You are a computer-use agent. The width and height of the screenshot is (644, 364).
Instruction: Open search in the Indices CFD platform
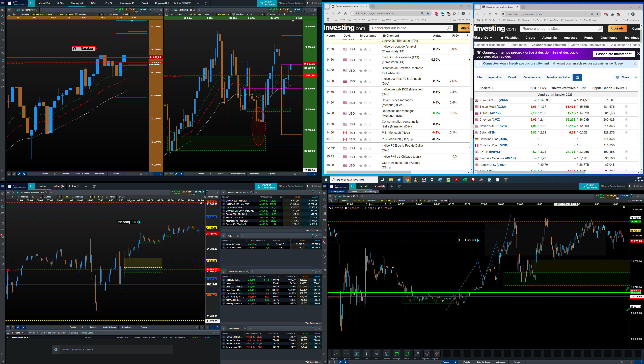[32, 186]
